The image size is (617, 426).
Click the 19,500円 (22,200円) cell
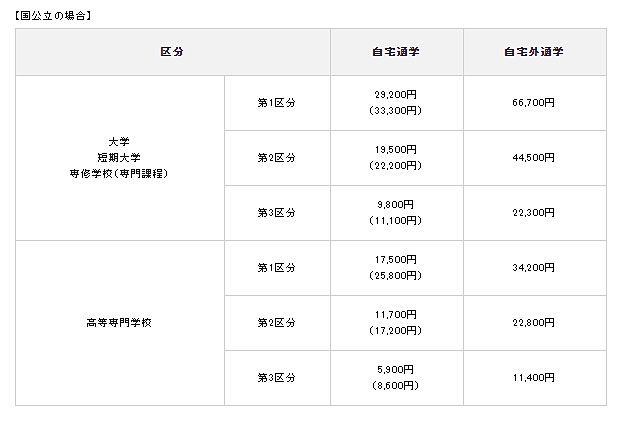tap(395, 157)
